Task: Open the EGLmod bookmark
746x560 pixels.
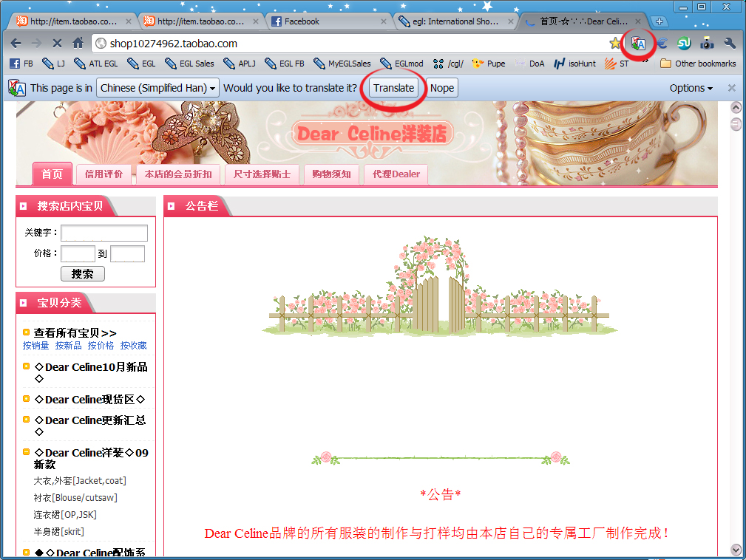Action: click(402, 64)
